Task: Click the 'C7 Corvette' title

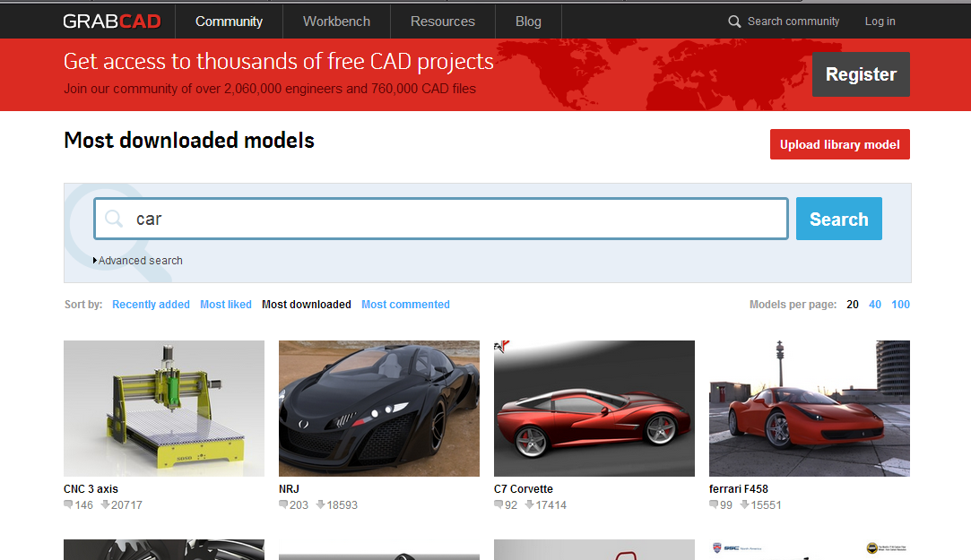Action: (x=524, y=489)
